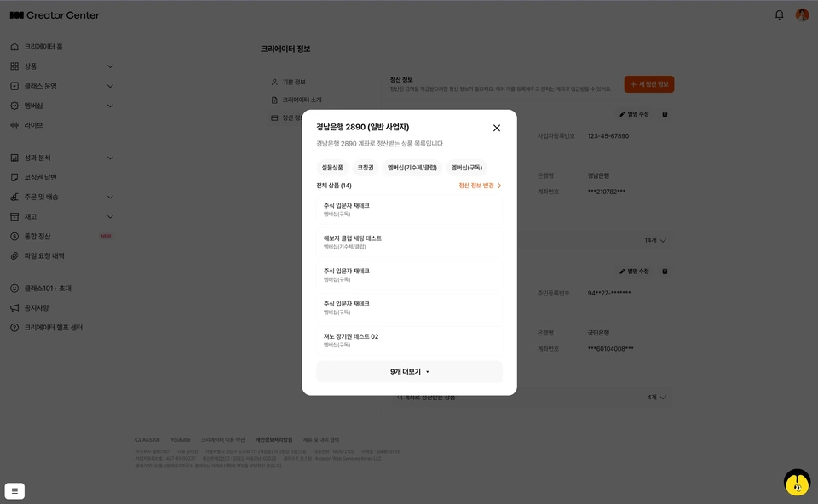Image resolution: width=818 pixels, height=504 pixels.
Task: Filter by 멤버십(기수제/클럽) chip
Action: click(412, 168)
